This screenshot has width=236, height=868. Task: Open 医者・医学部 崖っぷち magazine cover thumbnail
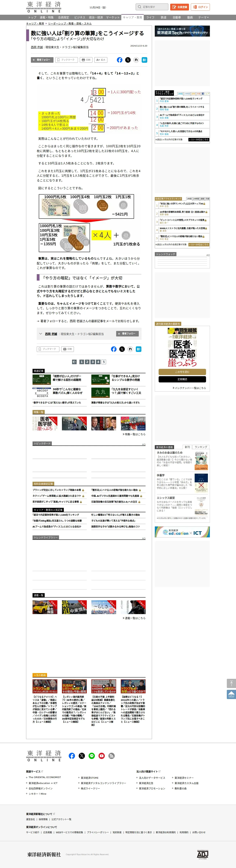pyautogui.click(x=182, y=347)
